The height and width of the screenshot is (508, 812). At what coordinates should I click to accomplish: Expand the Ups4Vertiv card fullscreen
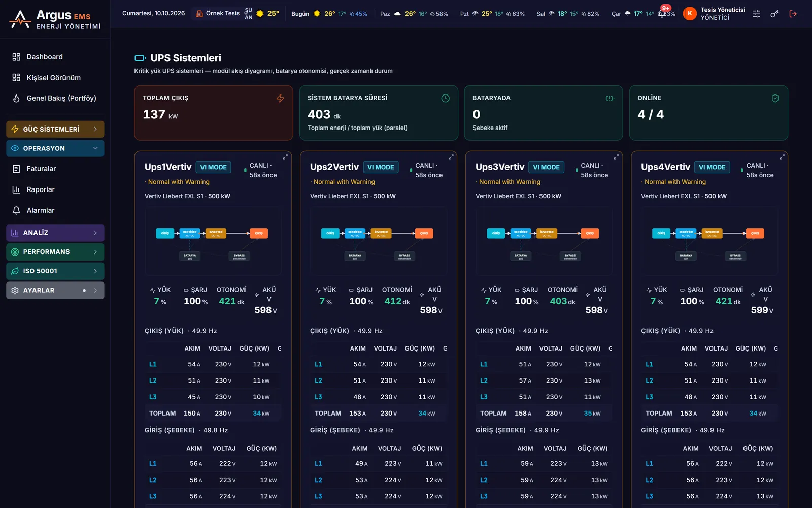click(x=782, y=157)
